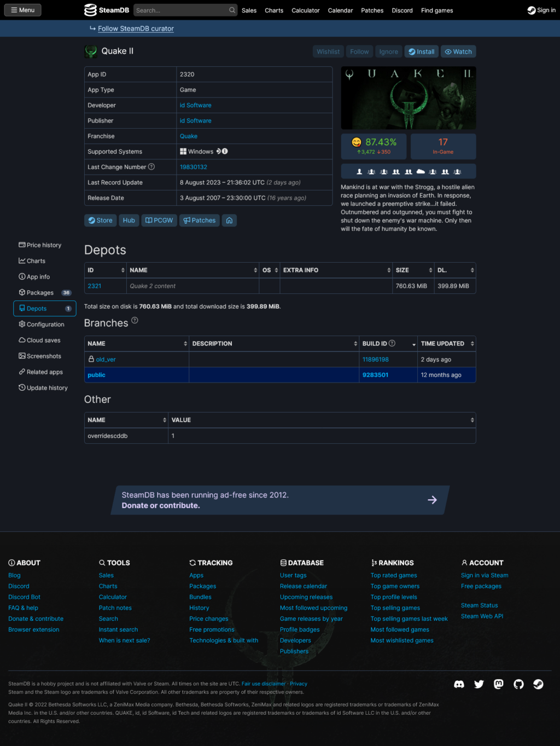Open Mastodon footer icon
Viewport: 560px width, 746px height.
point(499,684)
